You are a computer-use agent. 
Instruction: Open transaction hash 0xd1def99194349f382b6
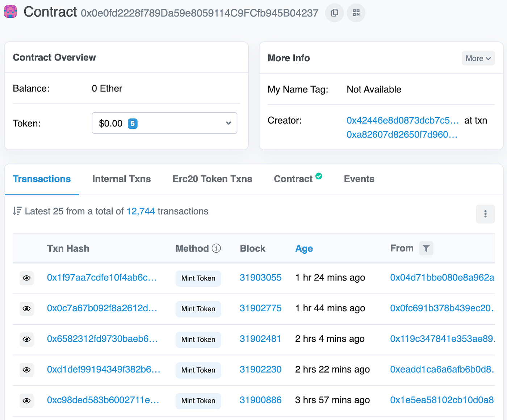coord(104,369)
